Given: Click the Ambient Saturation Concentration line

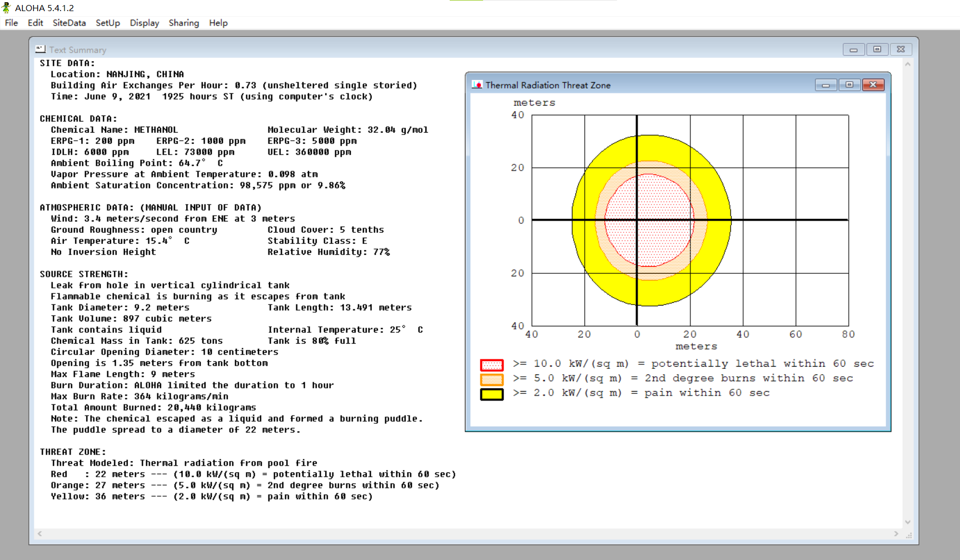Looking at the screenshot, I should (198, 186).
